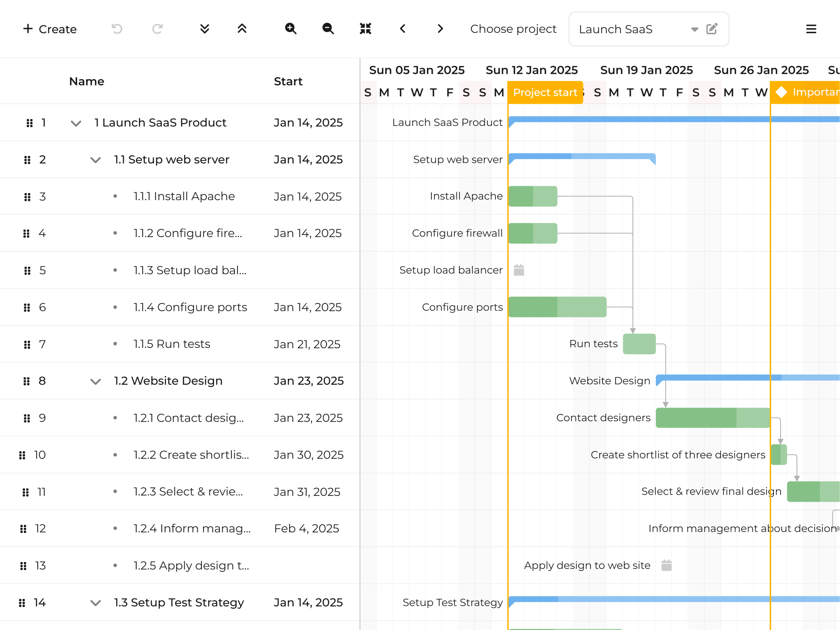Shift timeline to previous period

coord(403,29)
